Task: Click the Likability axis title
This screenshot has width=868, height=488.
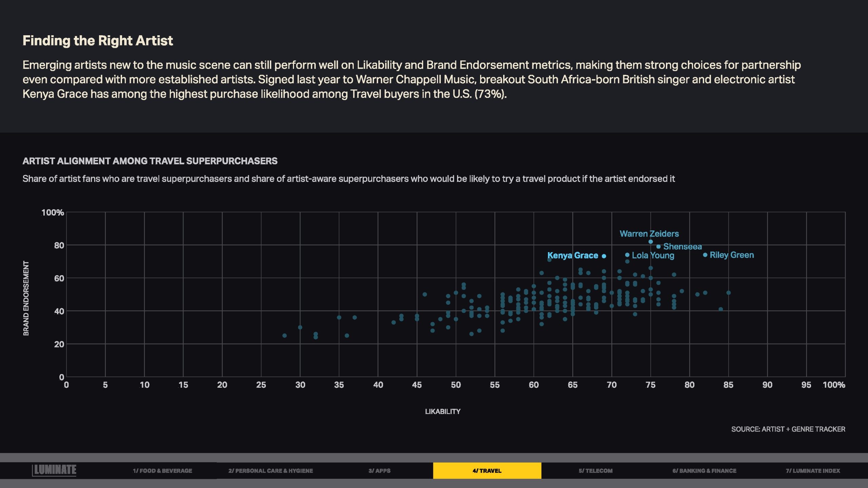Action: pyautogui.click(x=442, y=411)
